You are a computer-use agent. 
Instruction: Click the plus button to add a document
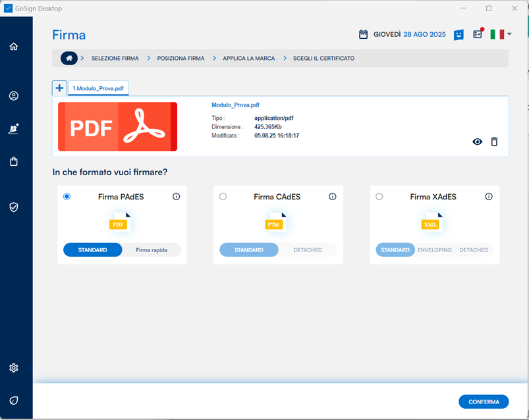tap(59, 88)
